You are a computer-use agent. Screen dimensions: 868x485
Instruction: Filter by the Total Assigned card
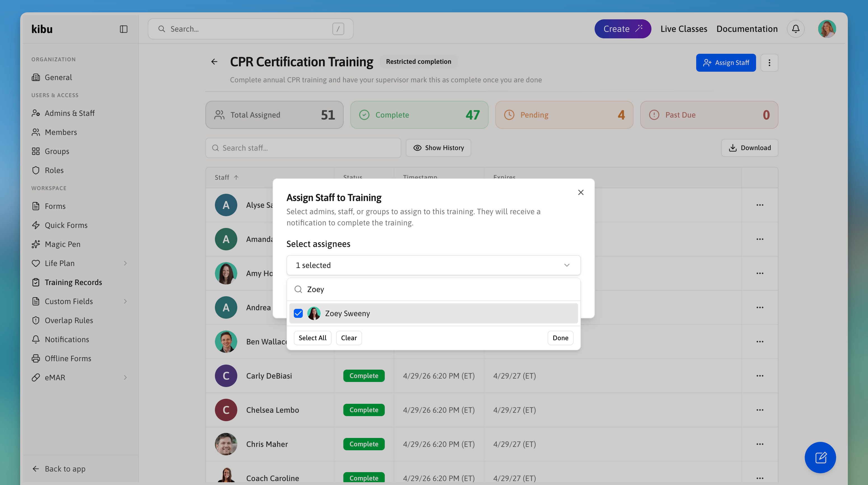coord(274,115)
